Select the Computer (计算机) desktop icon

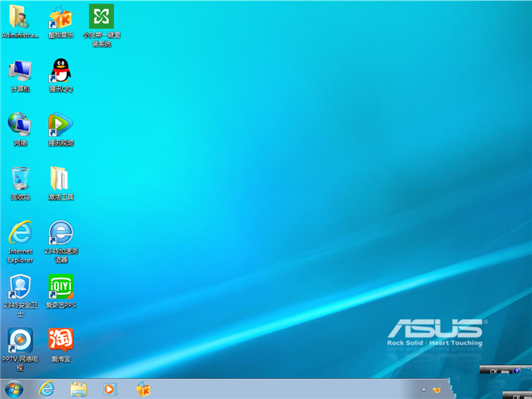[19, 71]
